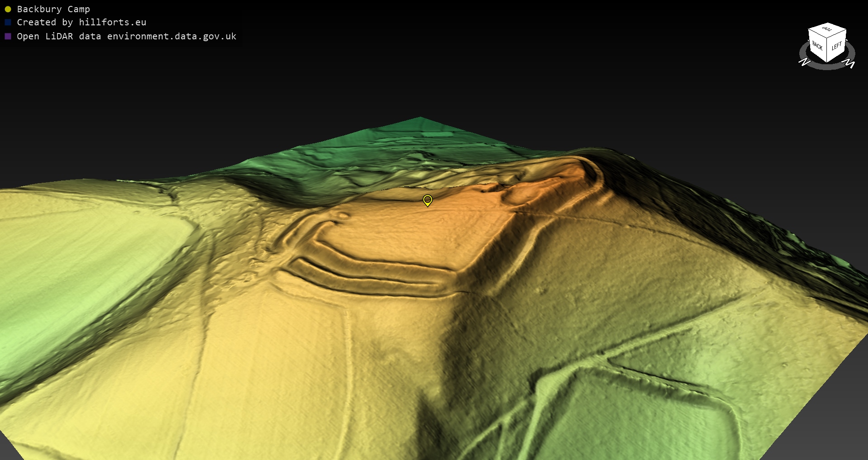Click the Backbury Camp legend label
Image resolution: width=868 pixels, height=460 pixels.
point(53,9)
